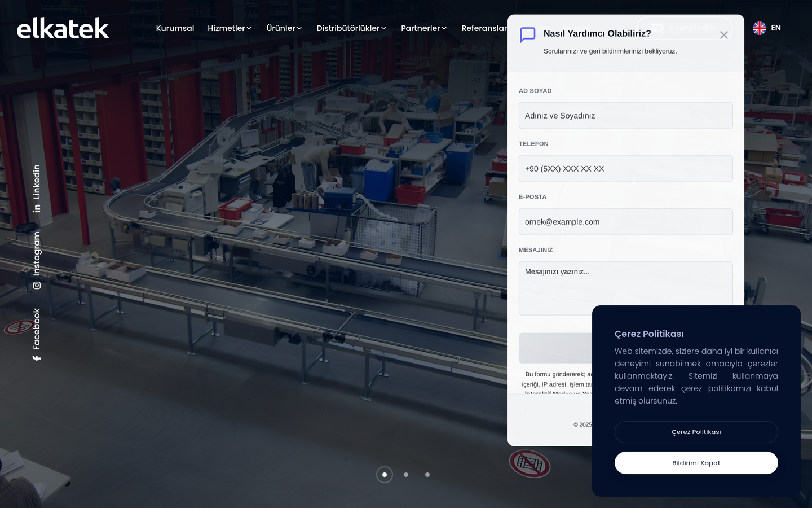812x508 pixels.
Task: Expand the Partnerler dropdown menu
Action: point(424,28)
